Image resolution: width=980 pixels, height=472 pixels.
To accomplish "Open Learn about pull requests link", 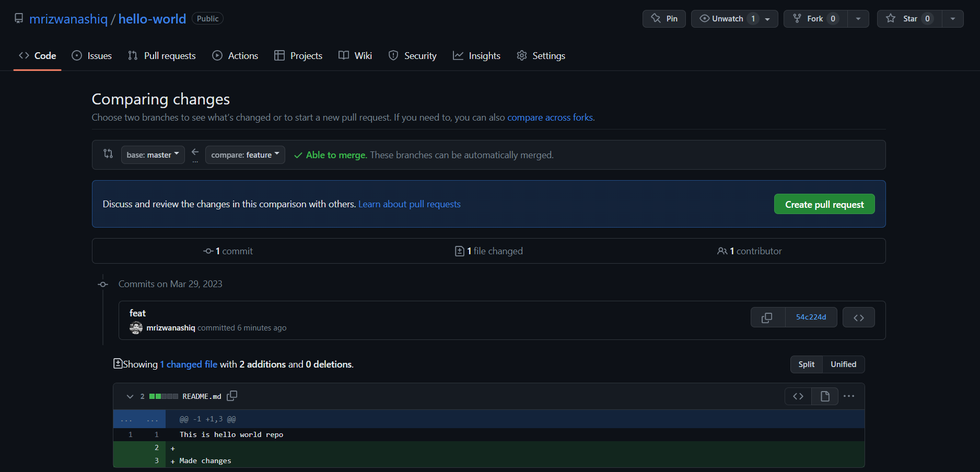I will (410, 204).
